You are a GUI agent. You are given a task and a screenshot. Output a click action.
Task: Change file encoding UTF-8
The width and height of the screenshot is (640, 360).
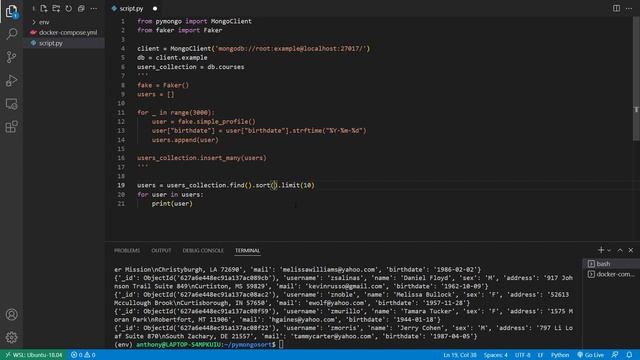(x=522, y=355)
